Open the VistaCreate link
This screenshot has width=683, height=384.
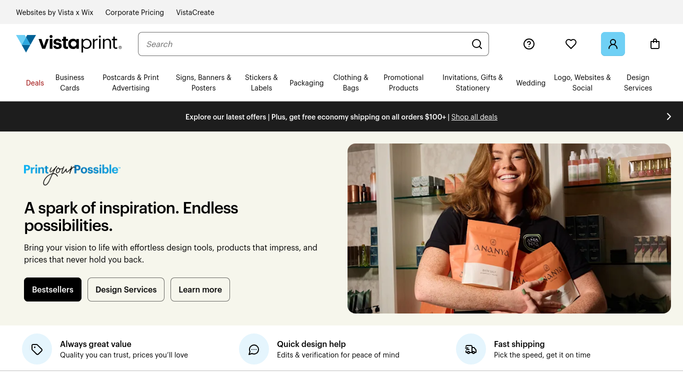coord(195,13)
